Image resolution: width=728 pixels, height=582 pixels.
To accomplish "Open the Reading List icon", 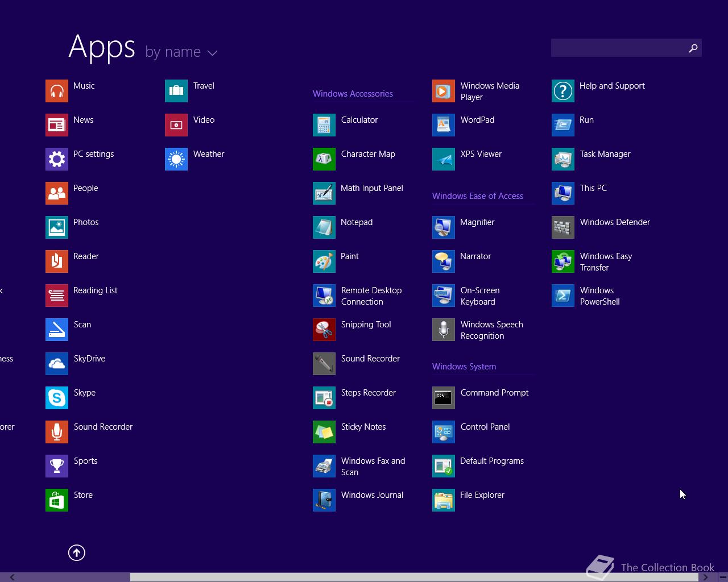I will click(57, 296).
